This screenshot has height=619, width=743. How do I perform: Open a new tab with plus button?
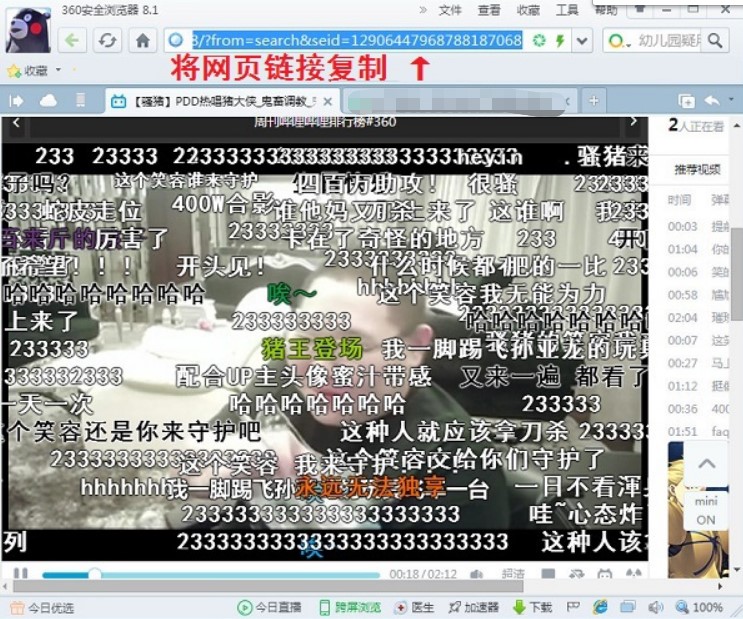click(x=594, y=100)
